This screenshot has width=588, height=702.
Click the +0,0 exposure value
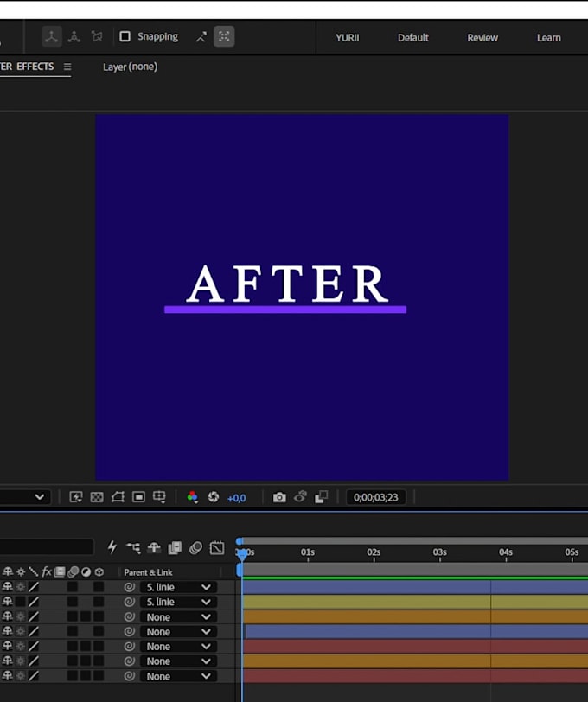236,498
